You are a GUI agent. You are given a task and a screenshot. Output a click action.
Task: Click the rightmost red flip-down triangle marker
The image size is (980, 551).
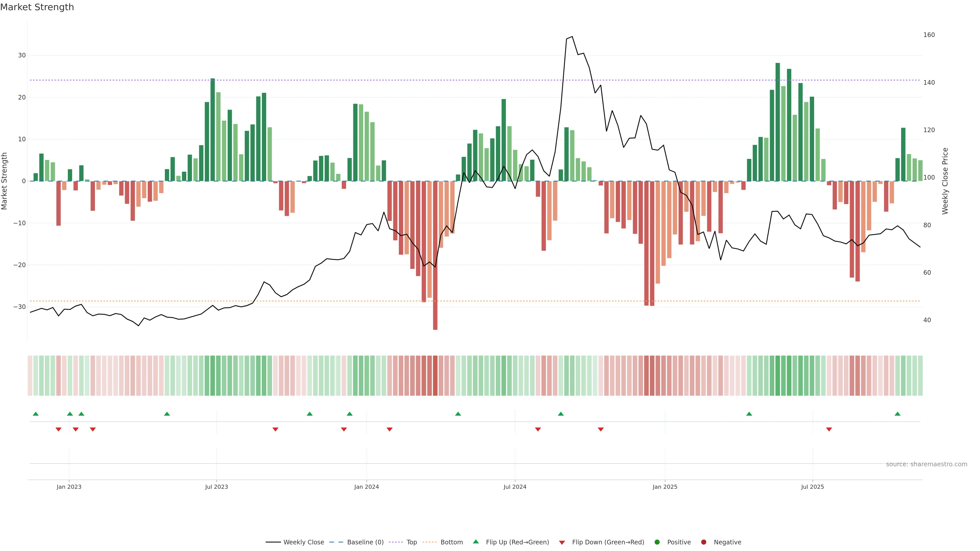pos(829,429)
